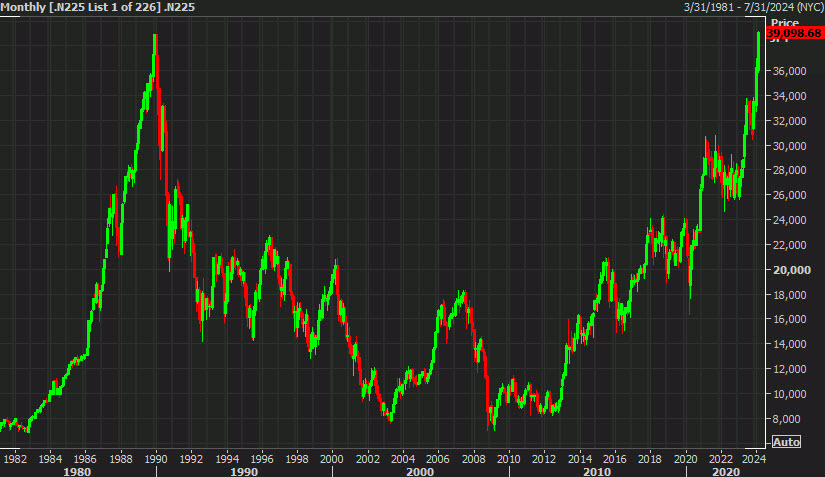Click the 1988 year label on time axis
This screenshot has width=825, height=477.
[x=120, y=459]
